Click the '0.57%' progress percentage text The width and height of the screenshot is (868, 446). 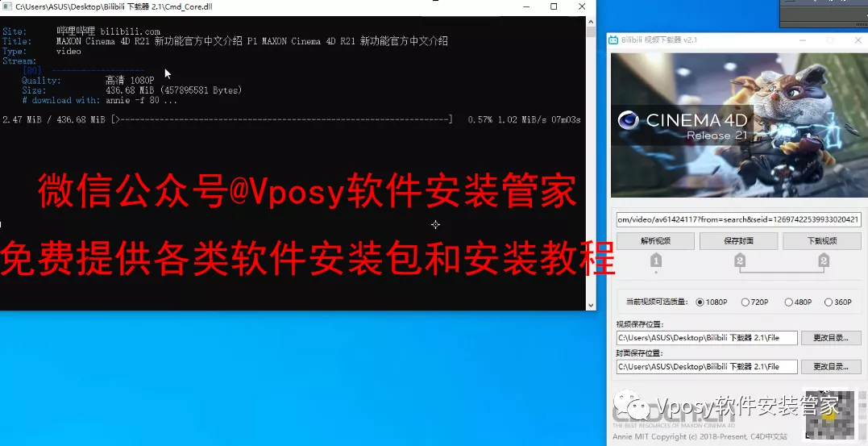[x=480, y=119]
